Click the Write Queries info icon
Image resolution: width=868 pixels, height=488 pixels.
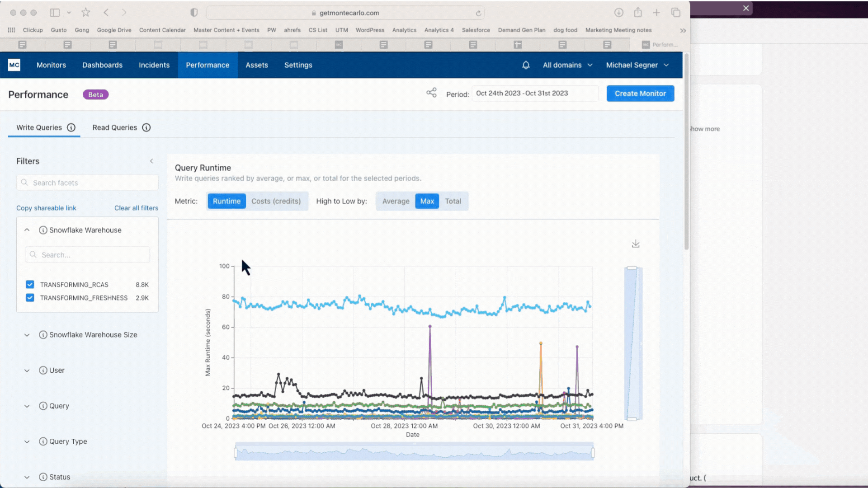click(x=71, y=127)
